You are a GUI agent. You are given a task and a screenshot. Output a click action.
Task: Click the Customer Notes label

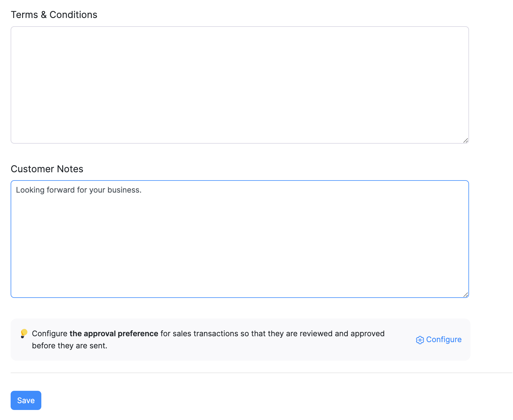[47, 169]
